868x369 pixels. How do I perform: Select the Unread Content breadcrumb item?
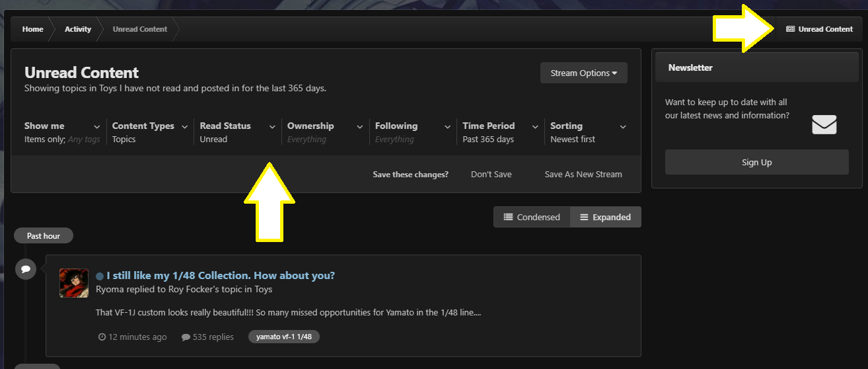pyautogui.click(x=140, y=29)
